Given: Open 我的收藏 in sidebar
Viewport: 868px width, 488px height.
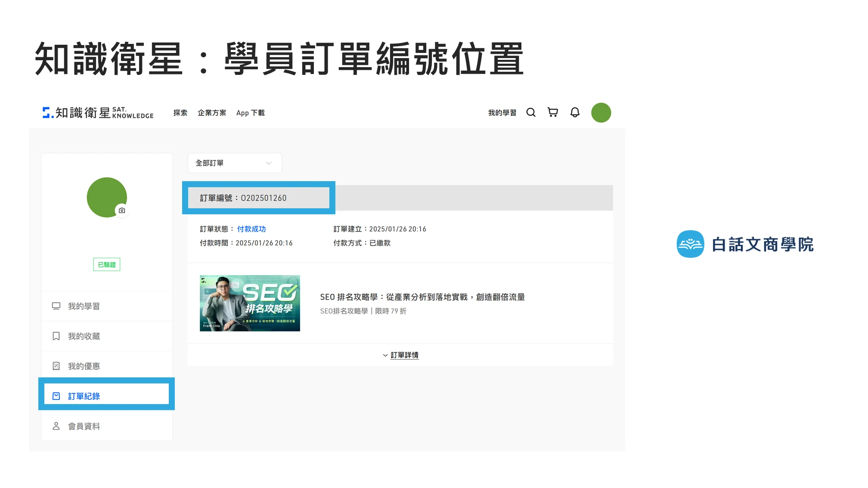Looking at the screenshot, I should point(84,336).
